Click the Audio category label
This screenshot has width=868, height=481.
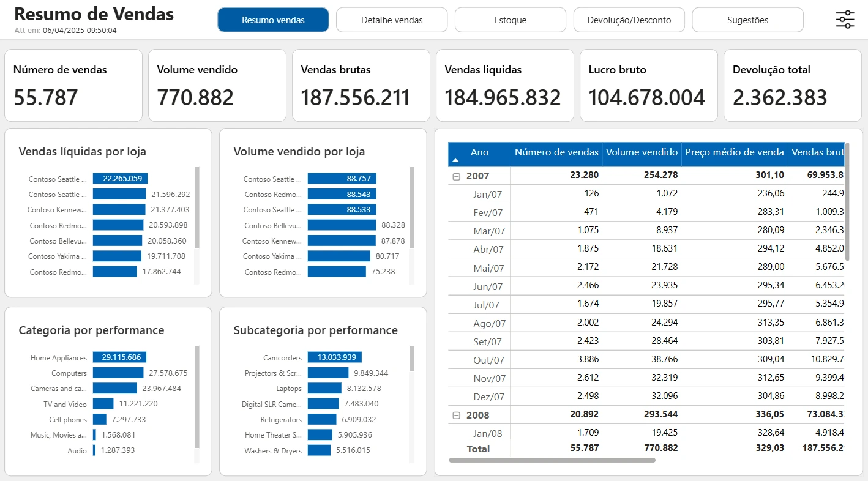pyautogui.click(x=77, y=450)
